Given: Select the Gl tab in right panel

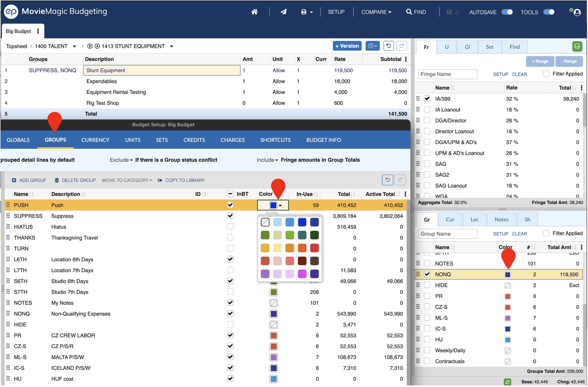Looking at the screenshot, I should [x=467, y=47].
